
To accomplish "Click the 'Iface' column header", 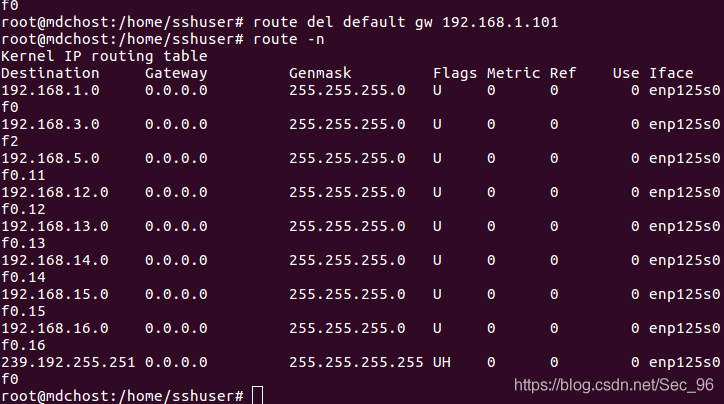I will point(671,73).
